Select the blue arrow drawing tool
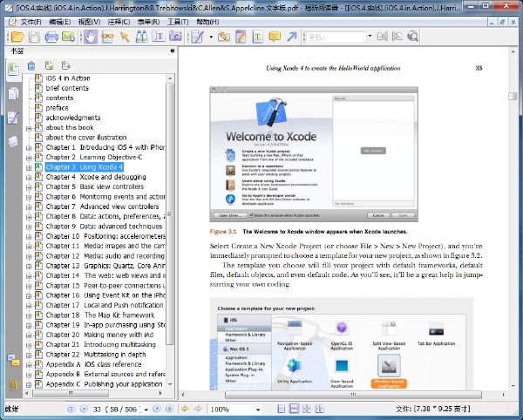This screenshot has width=523, height=420. (x=292, y=37)
